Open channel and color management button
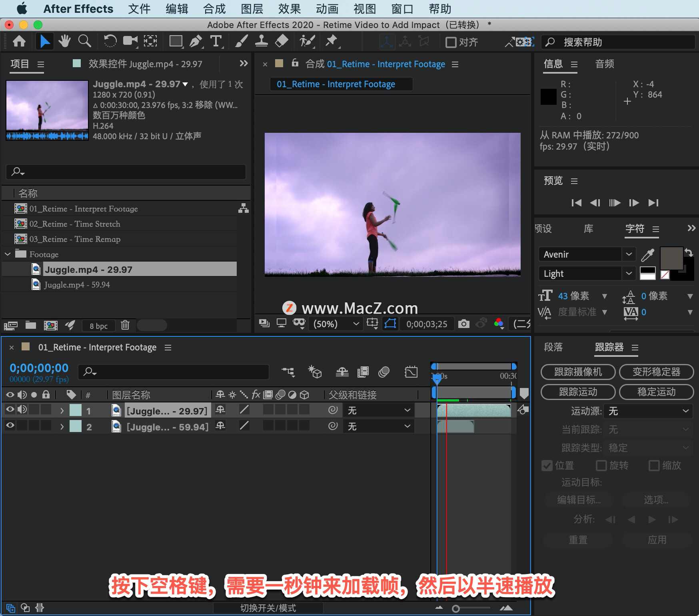This screenshot has height=616, width=699. (499, 323)
